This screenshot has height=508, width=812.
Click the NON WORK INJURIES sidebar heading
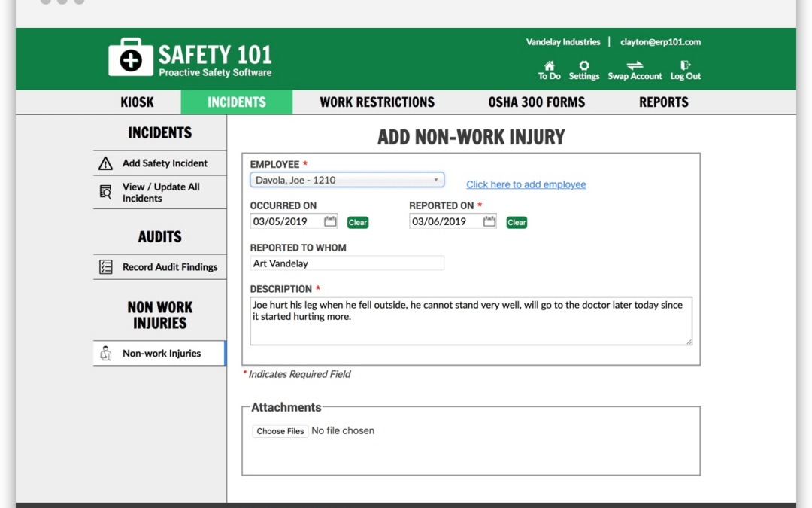[x=160, y=315]
